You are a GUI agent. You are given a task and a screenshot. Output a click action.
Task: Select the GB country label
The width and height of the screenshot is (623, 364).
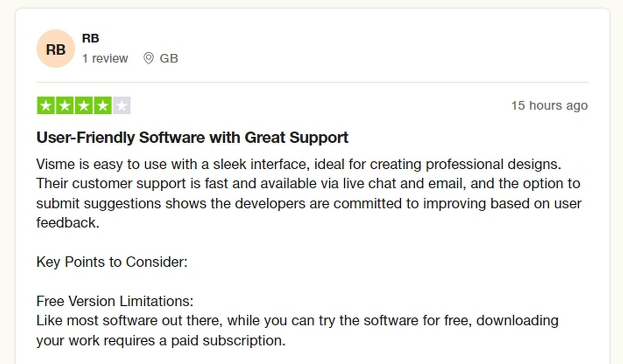(x=169, y=58)
